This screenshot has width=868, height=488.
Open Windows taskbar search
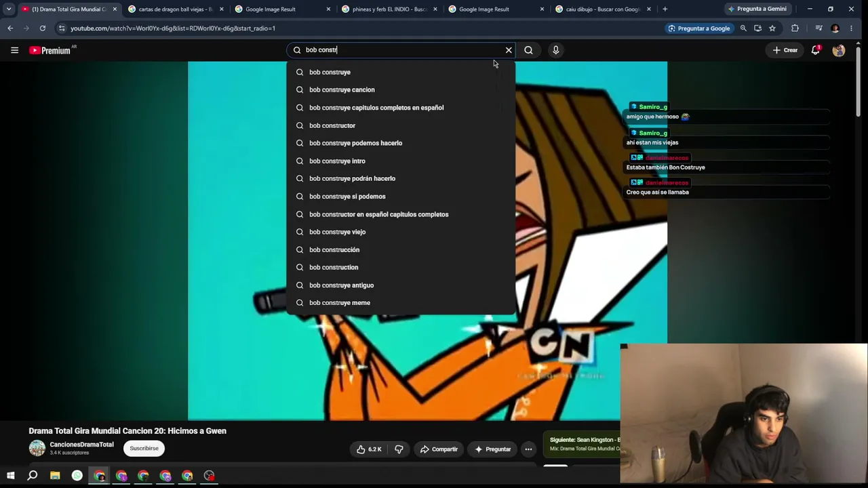tap(32, 476)
